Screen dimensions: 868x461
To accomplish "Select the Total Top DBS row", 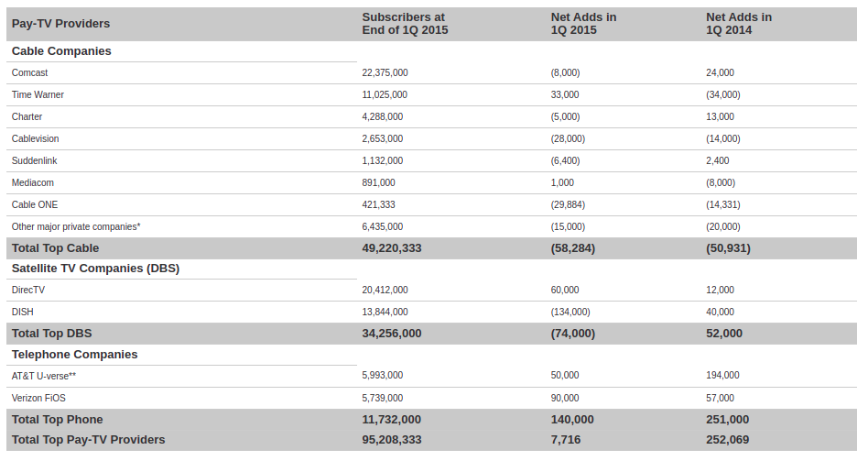I will pyautogui.click(x=51, y=333).
